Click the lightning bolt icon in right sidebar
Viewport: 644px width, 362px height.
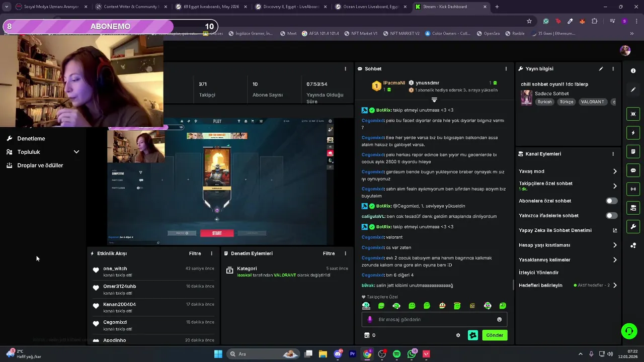click(x=633, y=133)
